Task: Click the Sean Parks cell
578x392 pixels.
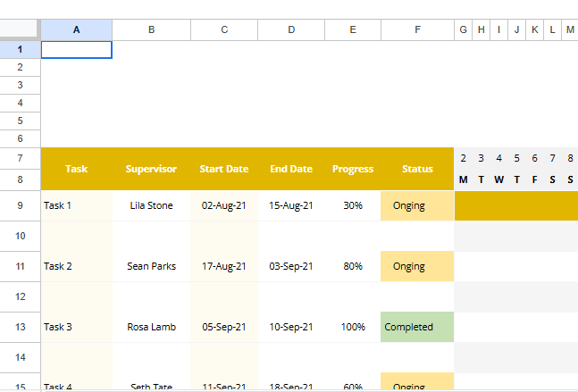Action: coord(151,266)
